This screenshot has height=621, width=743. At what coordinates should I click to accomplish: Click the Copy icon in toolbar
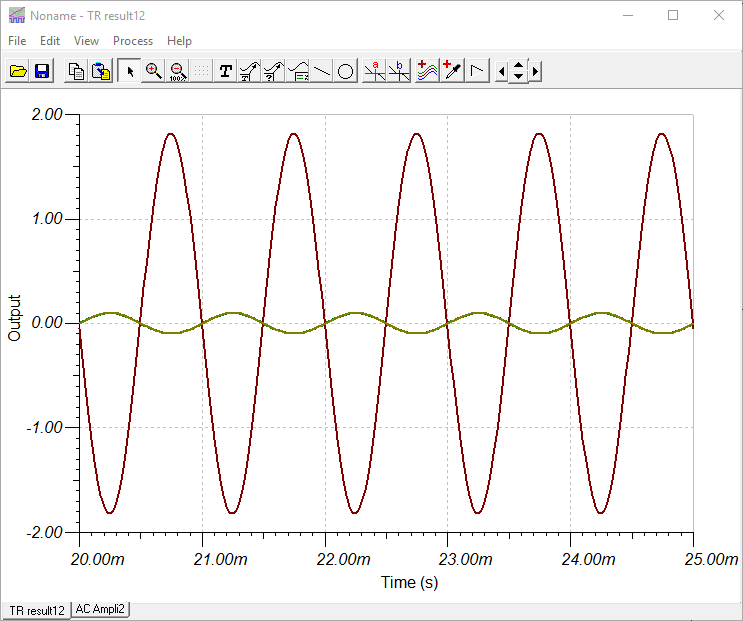pyautogui.click(x=76, y=71)
